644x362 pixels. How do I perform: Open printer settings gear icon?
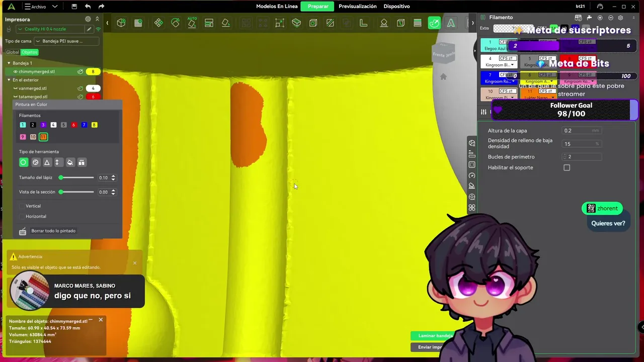88,19
